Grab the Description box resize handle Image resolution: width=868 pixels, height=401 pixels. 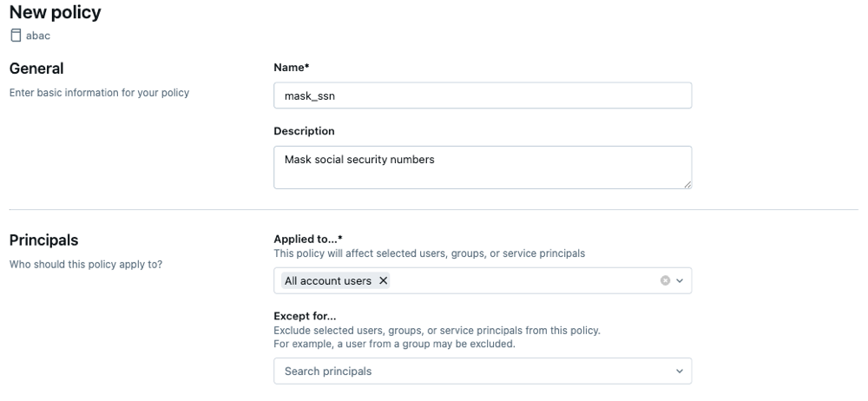pos(687,184)
